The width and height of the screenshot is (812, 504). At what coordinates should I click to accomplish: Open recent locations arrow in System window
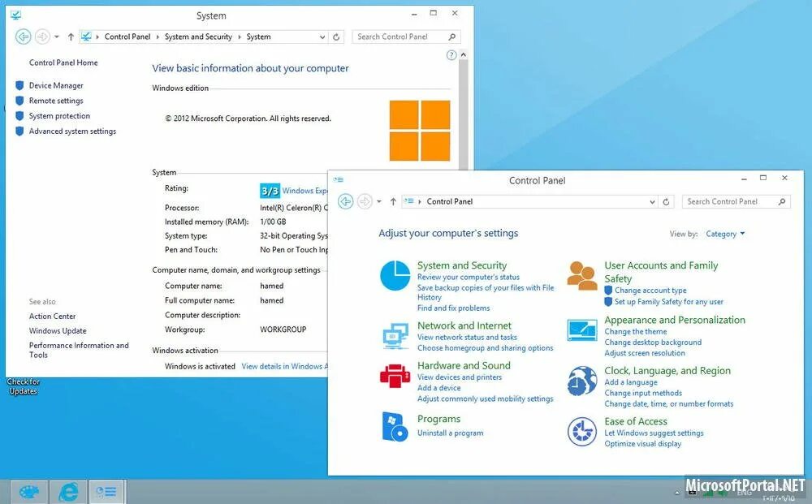coord(57,37)
